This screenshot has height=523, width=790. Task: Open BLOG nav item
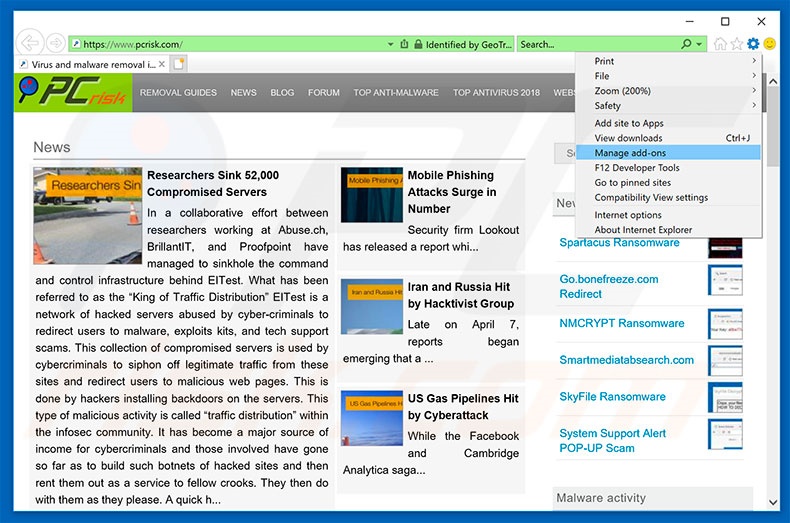[x=282, y=93]
